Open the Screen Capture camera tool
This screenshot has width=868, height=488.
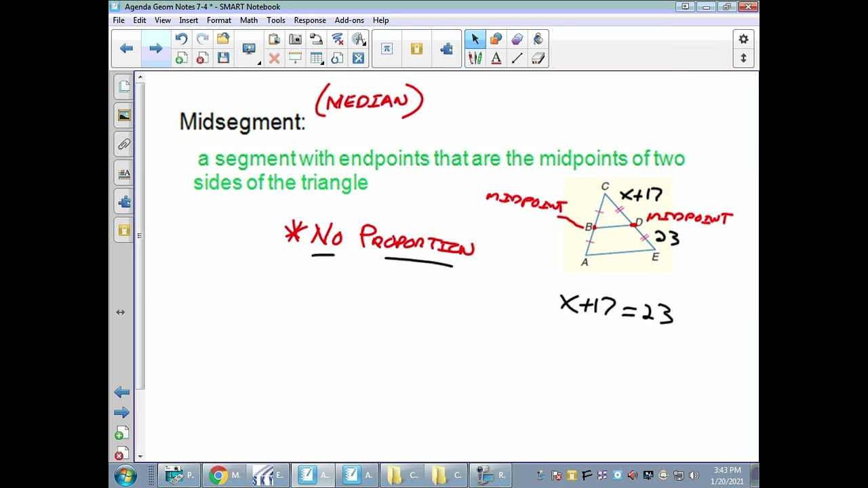pos(295,39)
